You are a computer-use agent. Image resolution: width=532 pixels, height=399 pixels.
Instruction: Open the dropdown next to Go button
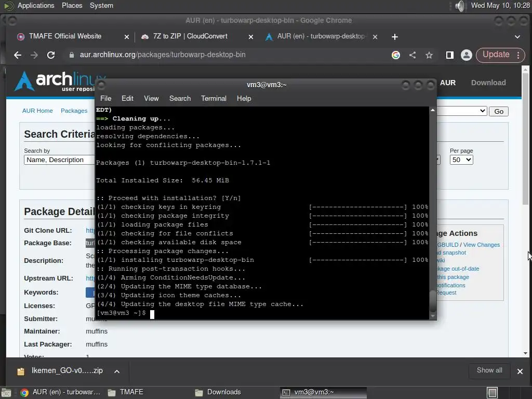tap(462, 111)
